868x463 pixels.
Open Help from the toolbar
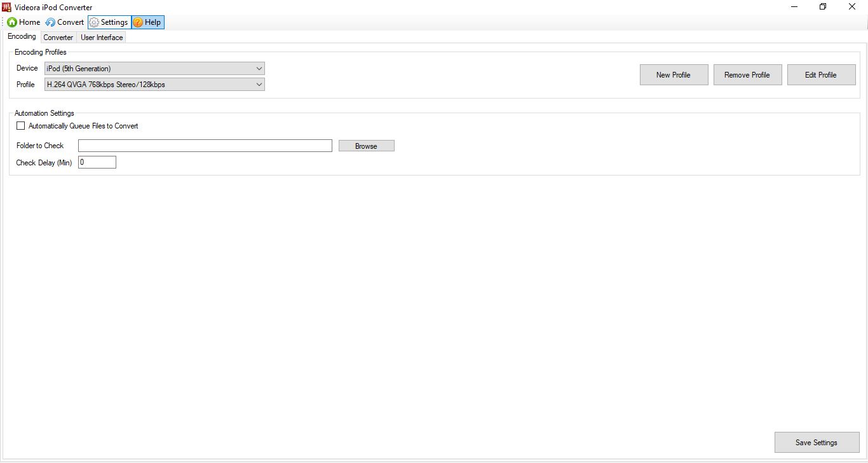click(148, 22)
